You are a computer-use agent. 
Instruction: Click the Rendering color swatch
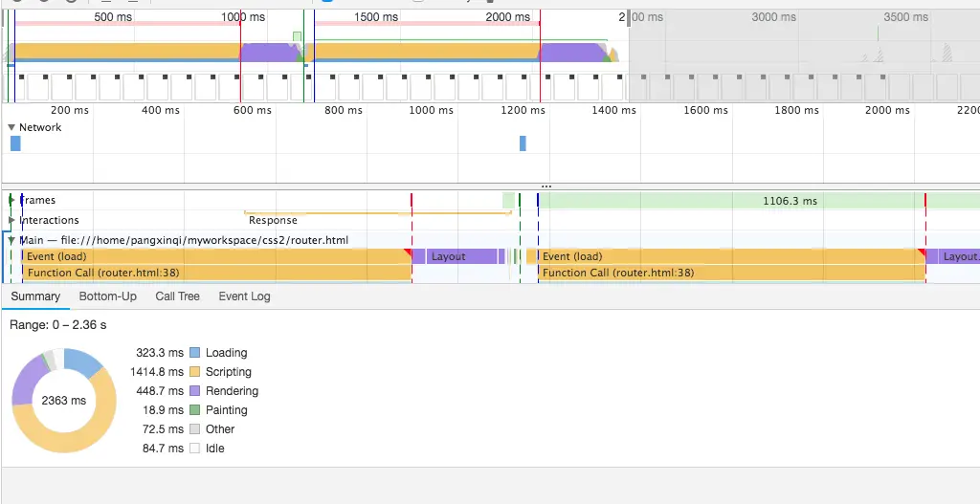pyautogui.click(x=195, y=391)
